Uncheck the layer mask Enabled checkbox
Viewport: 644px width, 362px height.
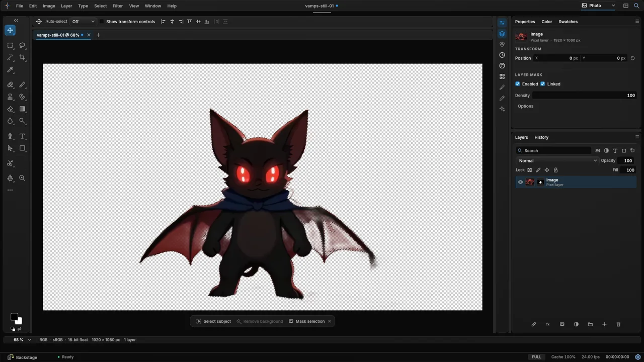pos(518,84)
